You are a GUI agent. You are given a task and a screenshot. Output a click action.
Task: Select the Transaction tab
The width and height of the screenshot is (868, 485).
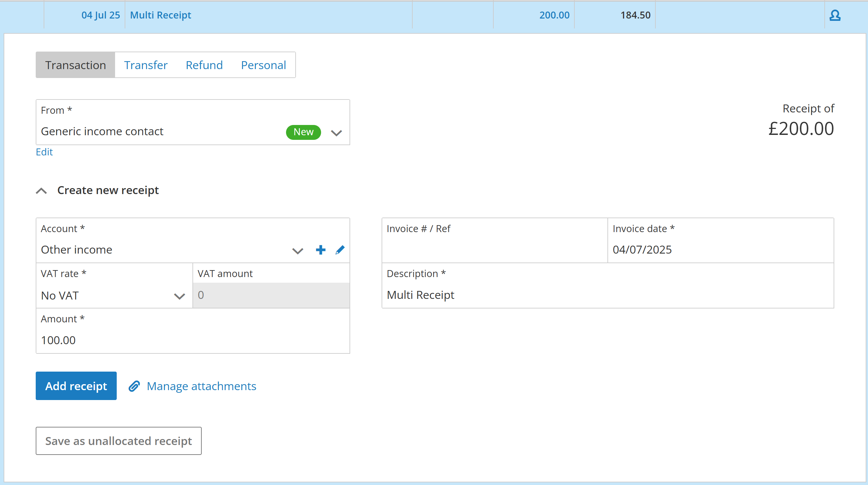click(75, 65)
